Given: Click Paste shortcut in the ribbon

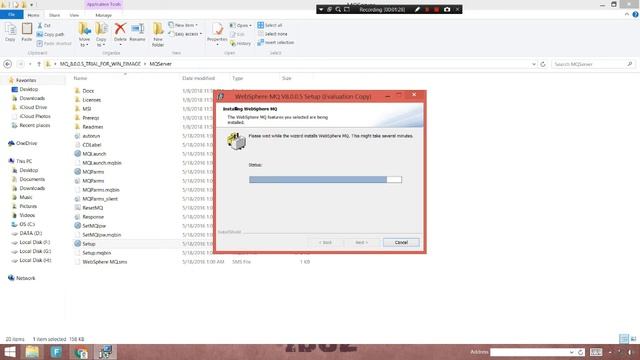Looking at the screenshot, I should (54, 43).
